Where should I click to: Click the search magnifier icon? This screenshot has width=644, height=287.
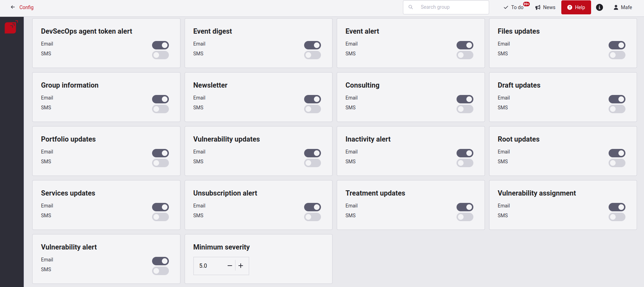(x=410, y=7)
